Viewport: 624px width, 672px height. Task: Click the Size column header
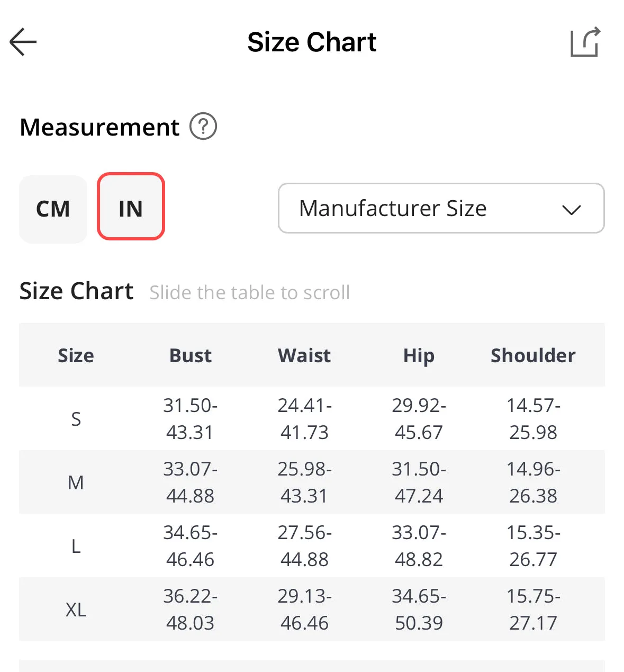click(x=76, y=355)
